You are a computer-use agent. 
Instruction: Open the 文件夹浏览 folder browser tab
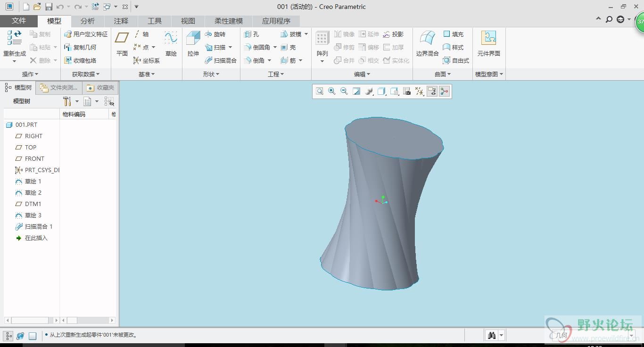pos(59,88)
